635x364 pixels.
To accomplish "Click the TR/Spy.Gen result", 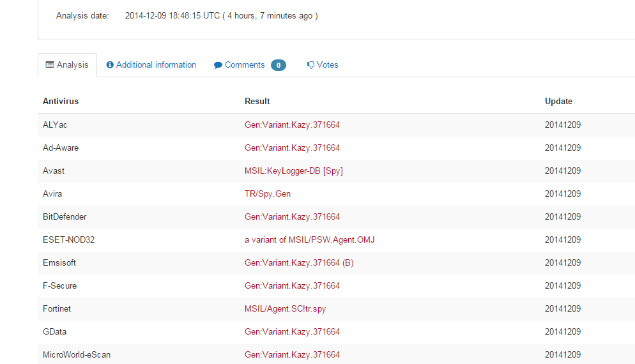I will (x=268, y=194).
